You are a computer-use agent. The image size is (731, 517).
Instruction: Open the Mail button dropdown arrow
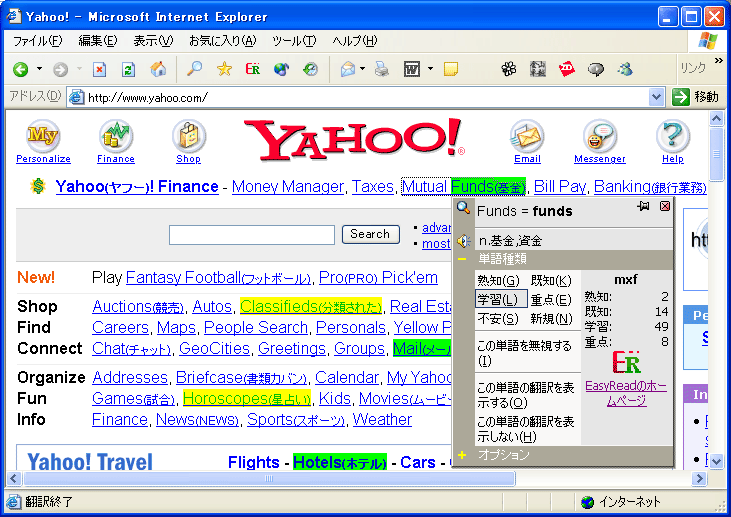(x=362, y=69)
